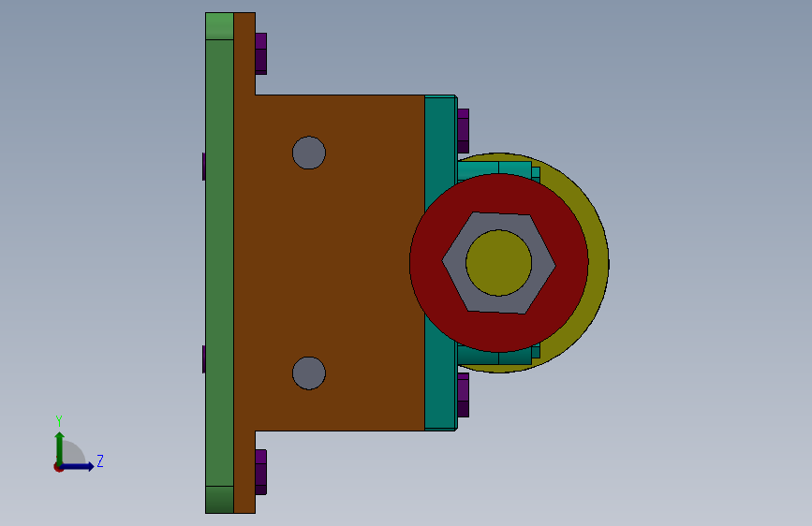Click the light green top segment of back plate

pyautogui.click(x=219, y=26)
